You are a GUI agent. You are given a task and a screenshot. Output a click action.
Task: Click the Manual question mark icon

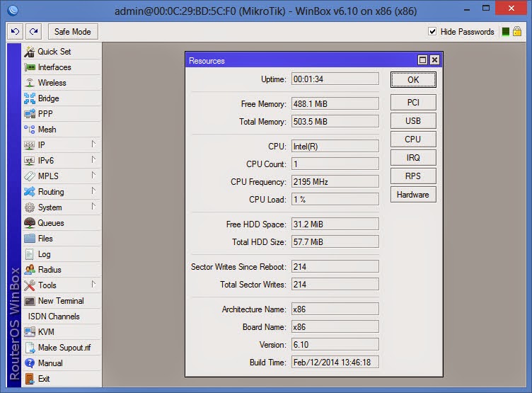pos(30,363)
